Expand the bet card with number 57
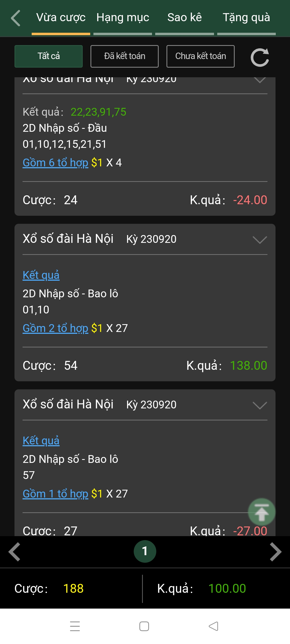The image size is (290, 644). click(260, 405)
